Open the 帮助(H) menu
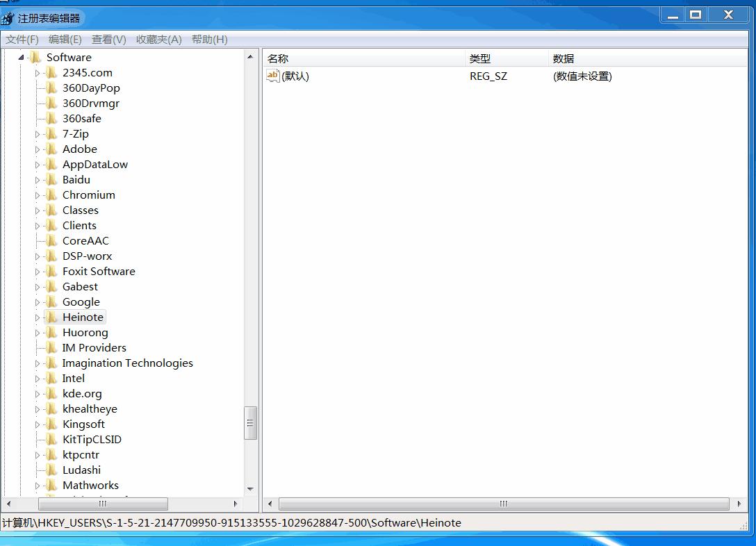756x546 pixels. tap(209, 40)
